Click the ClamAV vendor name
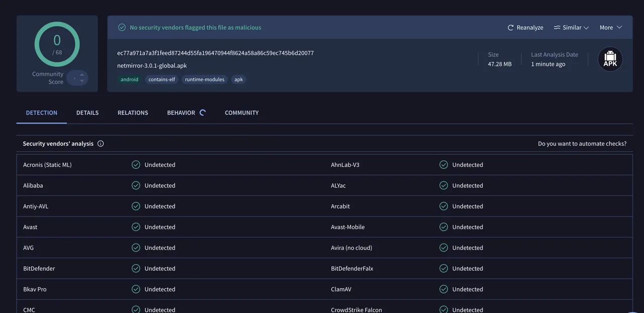 click(342, 289)
